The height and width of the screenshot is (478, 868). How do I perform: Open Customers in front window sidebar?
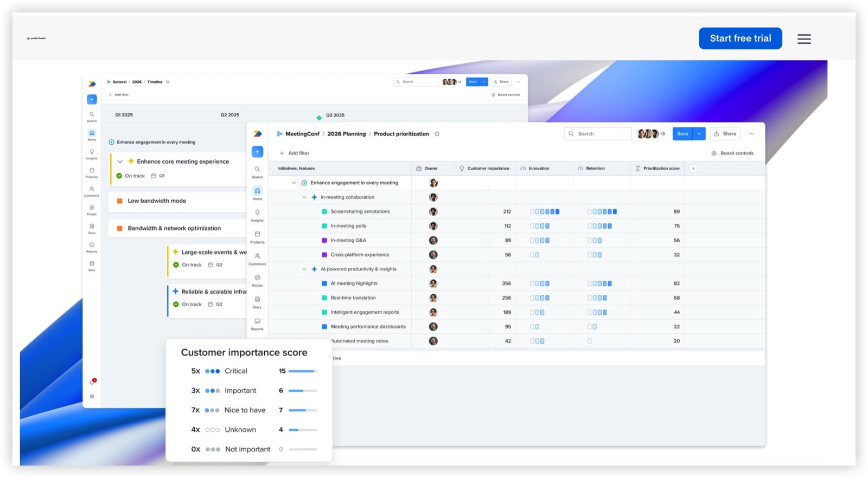(x=257, y=259)
